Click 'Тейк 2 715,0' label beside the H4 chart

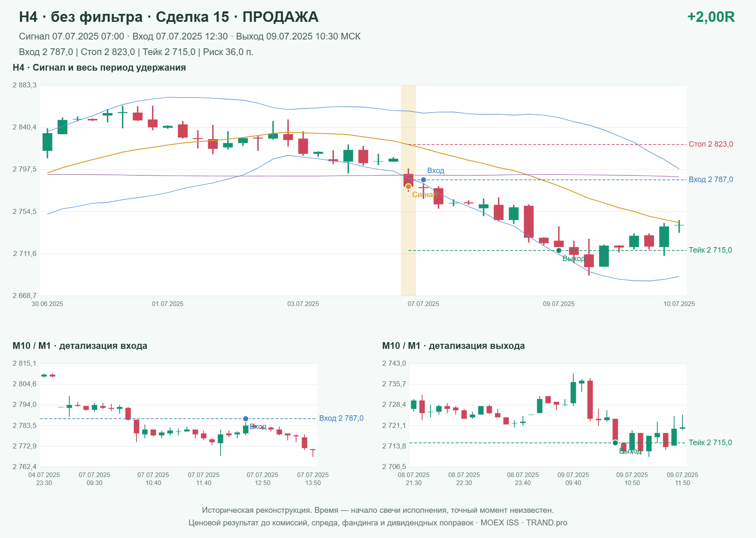[710, 250]
